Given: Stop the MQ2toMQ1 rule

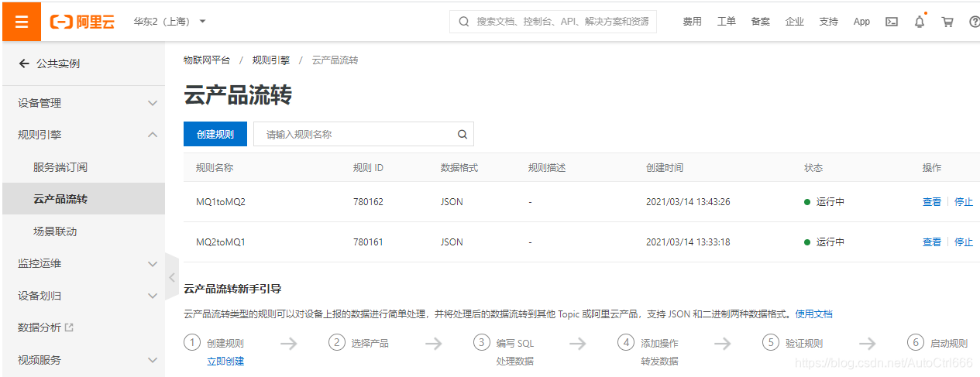Looking at the screenshot, I should 964,242.
